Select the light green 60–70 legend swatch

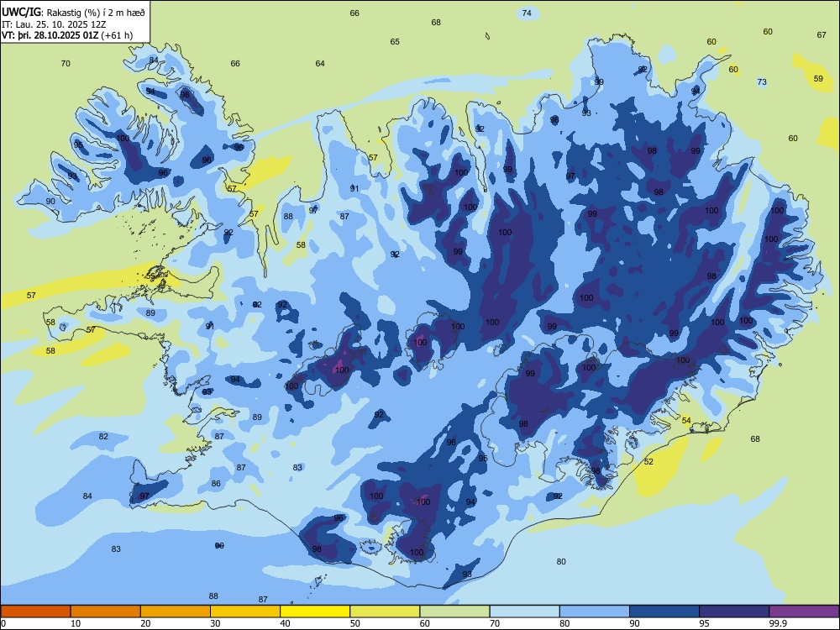(x=454, y=612)
